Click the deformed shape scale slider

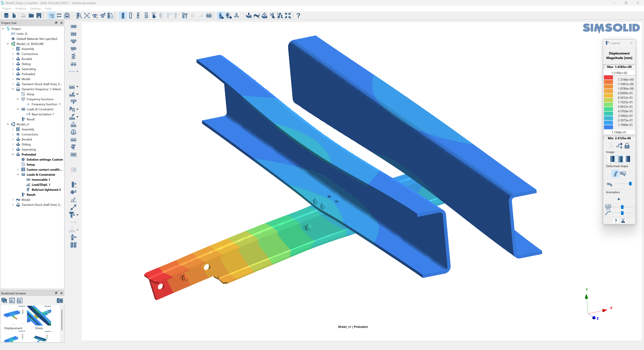tap(630, 184)
